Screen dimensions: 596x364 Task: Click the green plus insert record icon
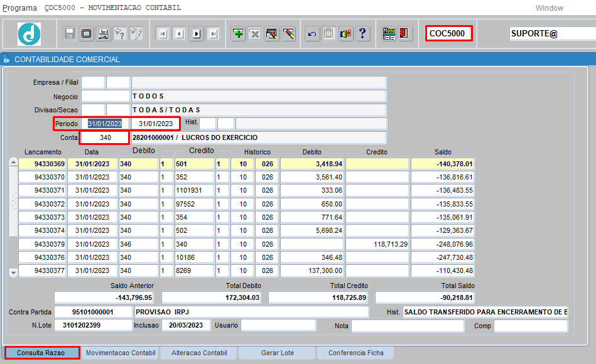tap(238, 34)
